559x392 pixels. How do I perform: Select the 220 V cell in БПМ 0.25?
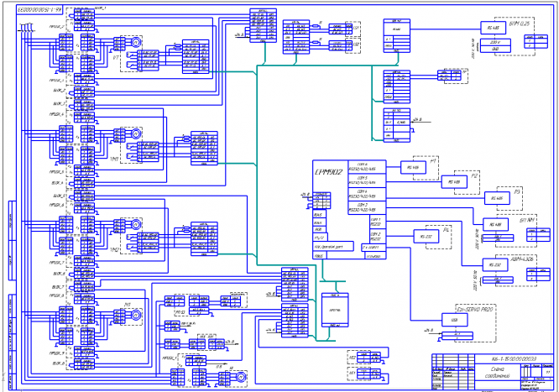coord(495,42)
